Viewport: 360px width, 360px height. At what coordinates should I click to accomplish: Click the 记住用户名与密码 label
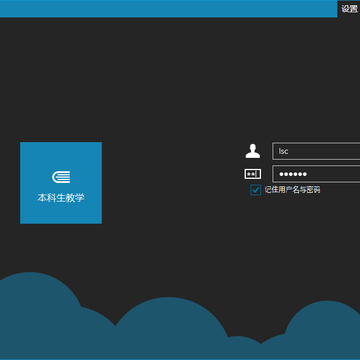point(292,190)
